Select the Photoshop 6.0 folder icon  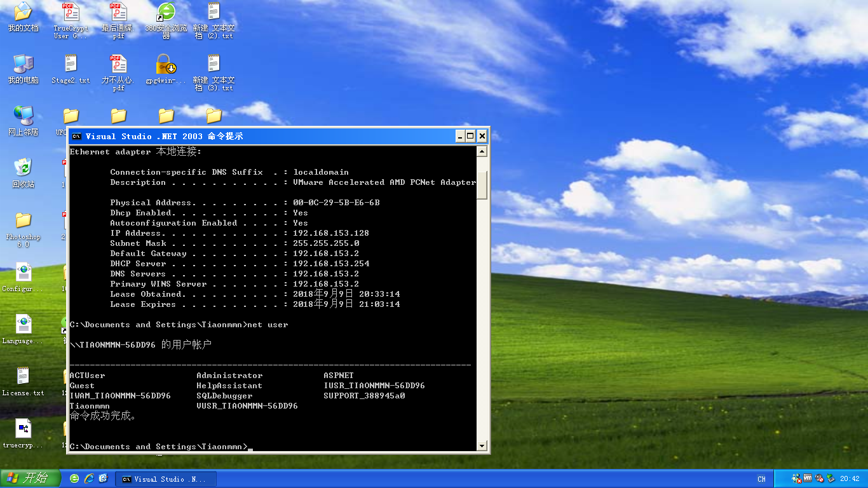tap(24, 221)
